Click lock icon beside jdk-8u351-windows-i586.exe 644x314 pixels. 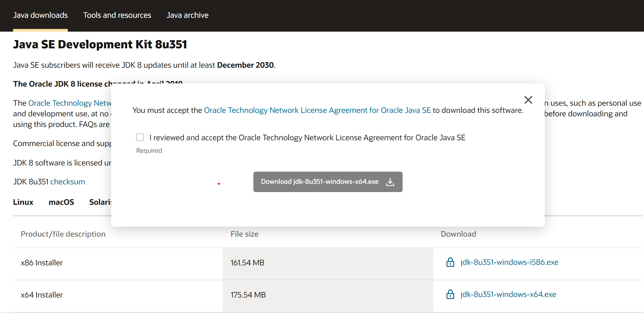(x=450, y=262)
